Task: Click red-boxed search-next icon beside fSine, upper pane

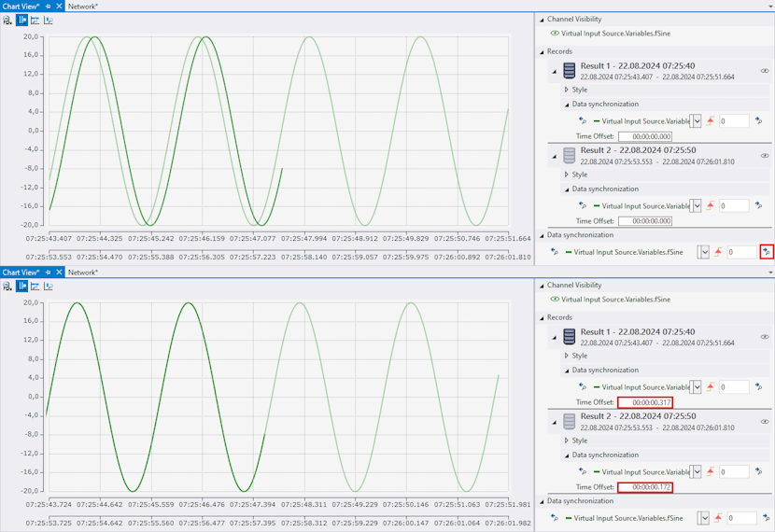Action: point(767,252)
